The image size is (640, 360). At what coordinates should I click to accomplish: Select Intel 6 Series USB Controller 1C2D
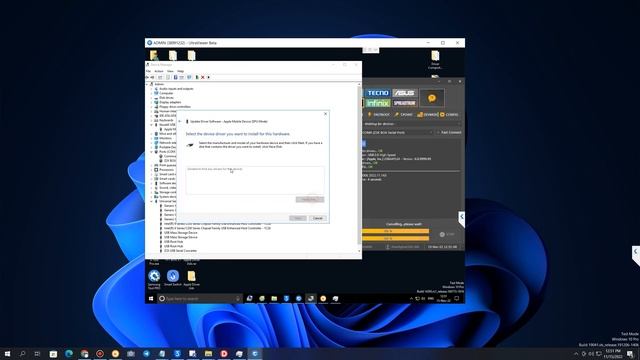tap(218, 228)
